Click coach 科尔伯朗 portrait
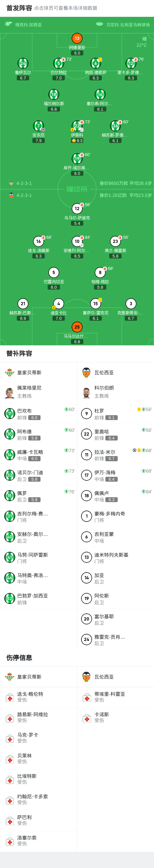Screen dimensions: 154x868 [x=87, y=392]
